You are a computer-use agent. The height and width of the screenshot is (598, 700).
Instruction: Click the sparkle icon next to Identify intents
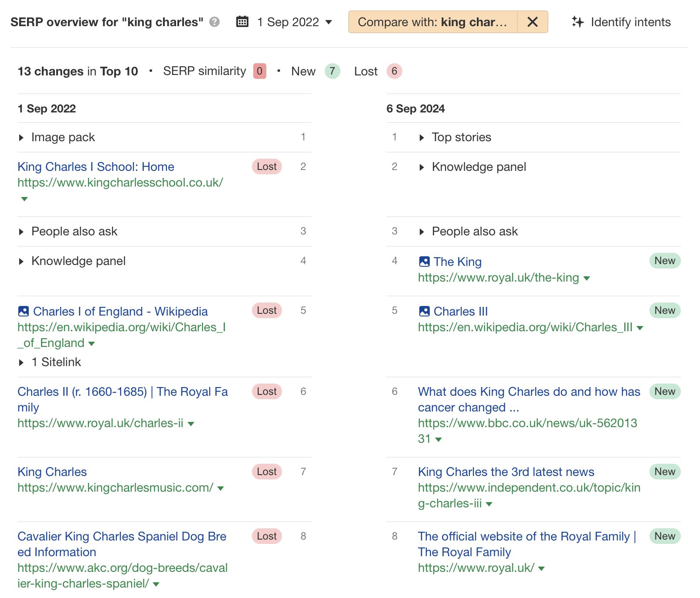578,21
